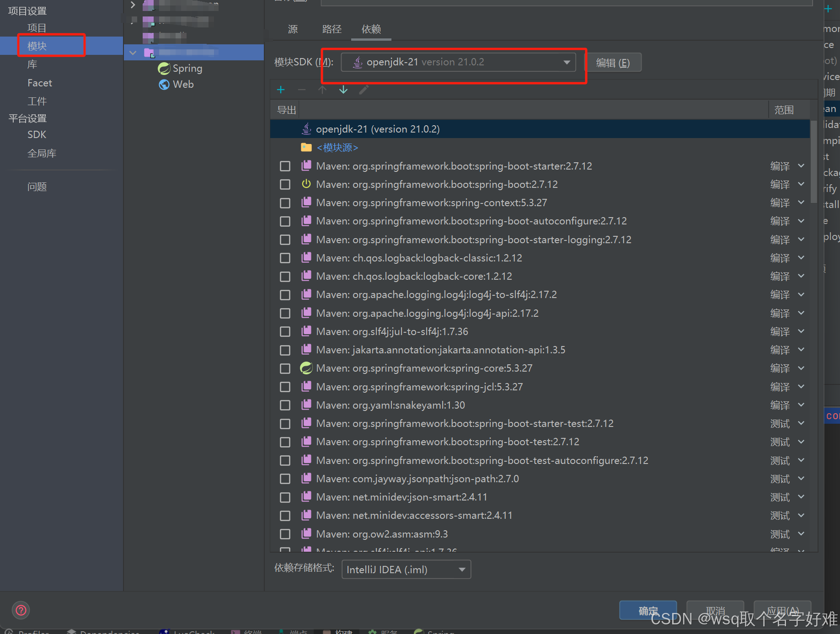The width and height of the screenshot is (840, 634).
Task: Click the 编辑(E) button
Action: 614,62
